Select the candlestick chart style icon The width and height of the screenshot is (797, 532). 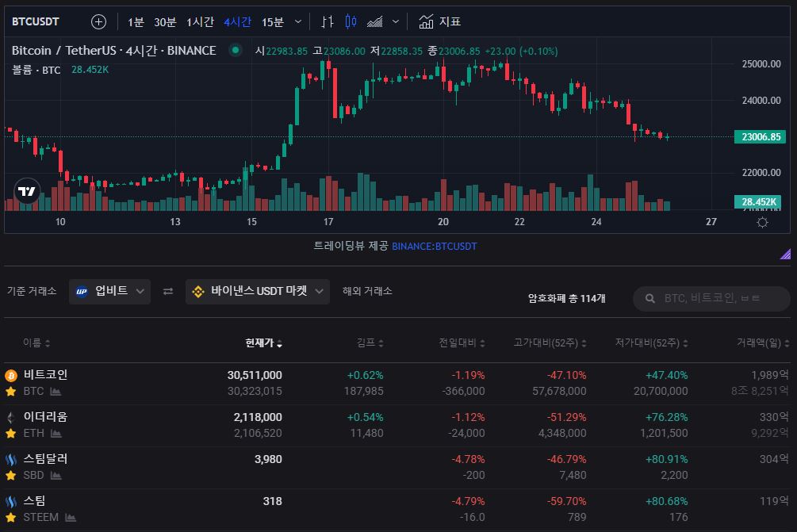351,22
